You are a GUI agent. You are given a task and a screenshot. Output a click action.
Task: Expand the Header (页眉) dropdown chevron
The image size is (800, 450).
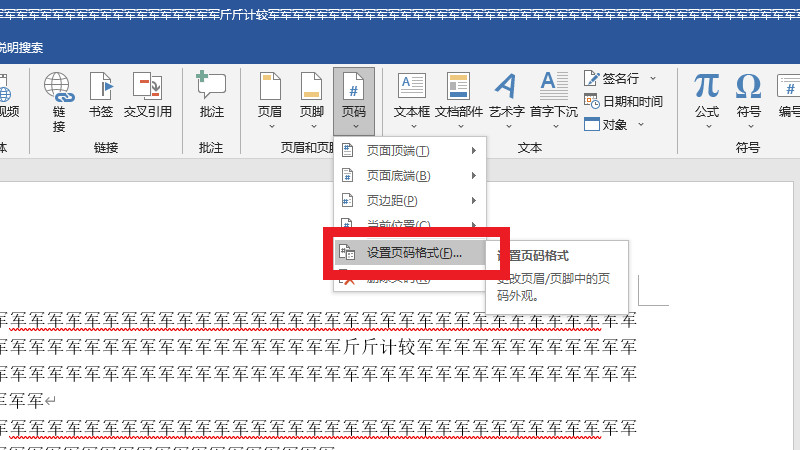click(x=271, y=126)
